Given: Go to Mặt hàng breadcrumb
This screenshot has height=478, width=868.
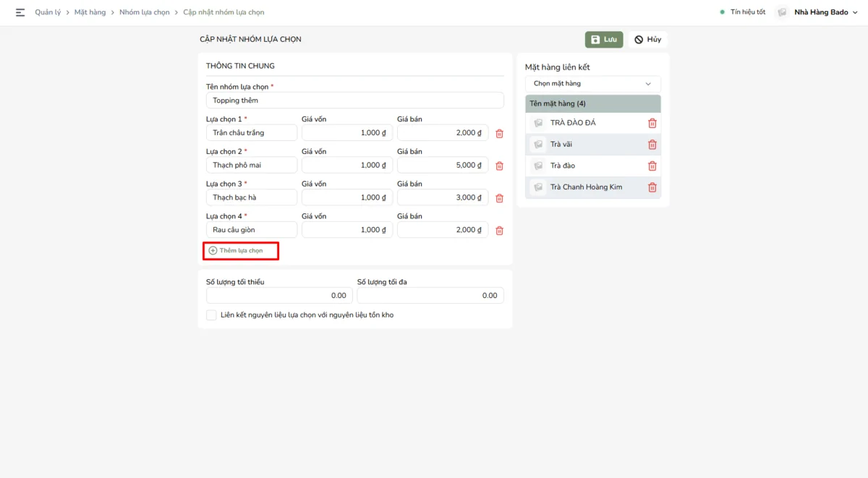Looking at the screenshot, I should pyautogui.click(x=90, y=12).
